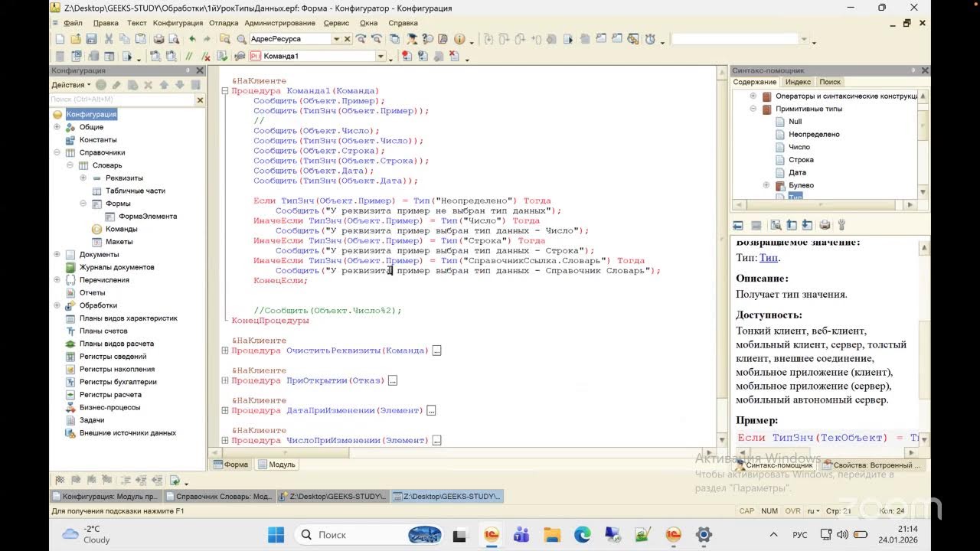Viewport: 980px width, 551px height.
Task: Switch to the Индекс tab in Syntax Helper
Action: [x=798, y=82]
